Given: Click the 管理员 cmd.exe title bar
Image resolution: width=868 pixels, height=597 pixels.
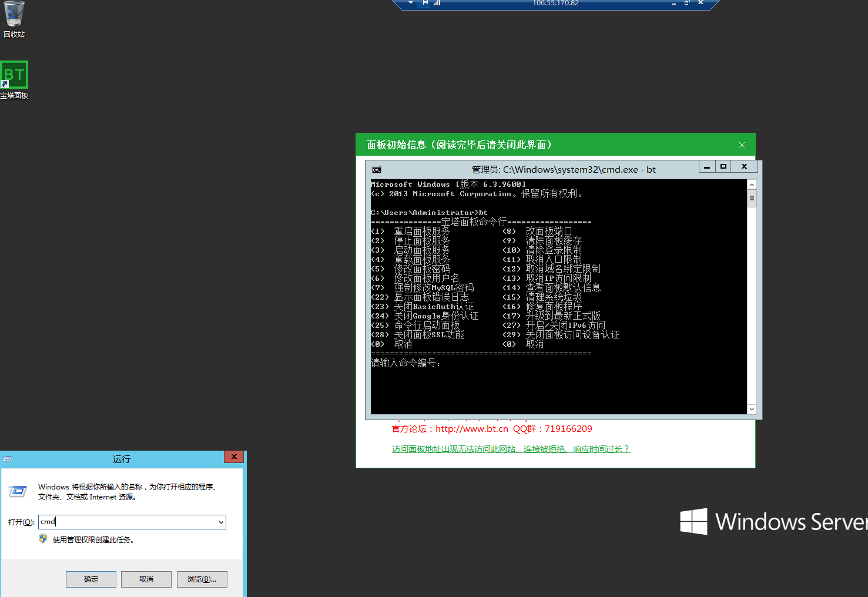Looking at the screenshot, I should point(563,170).
